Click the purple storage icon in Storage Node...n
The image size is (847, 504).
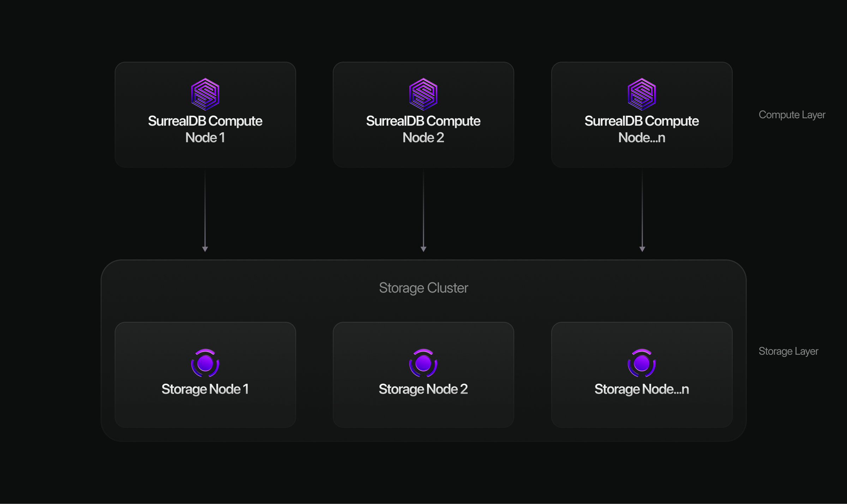pyautogui.click(x=642, y=363)
